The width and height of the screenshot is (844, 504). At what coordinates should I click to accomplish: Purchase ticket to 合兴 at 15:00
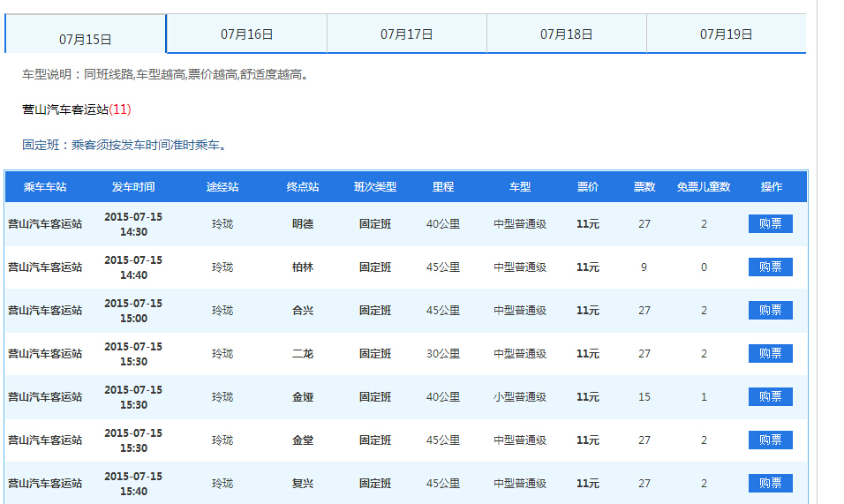pyautogui.click(x=770, y=311)
